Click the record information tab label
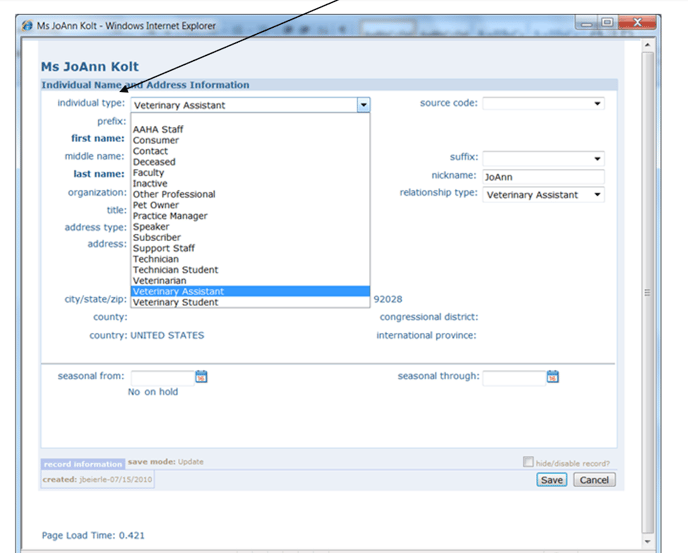Screen dimensions: 688x553 [83, 464]
